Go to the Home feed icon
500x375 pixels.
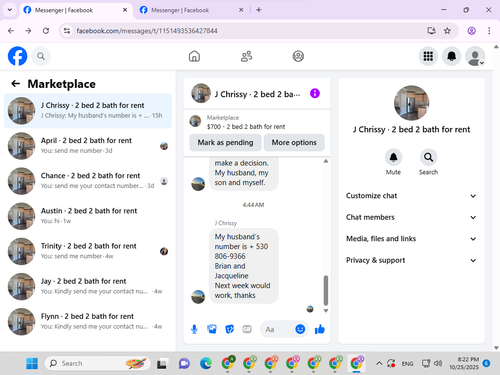tap(194, 56)
